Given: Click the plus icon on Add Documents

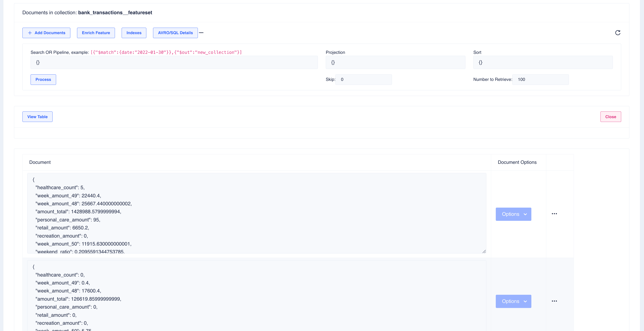Looking at the screenshot, I should 30,33.
